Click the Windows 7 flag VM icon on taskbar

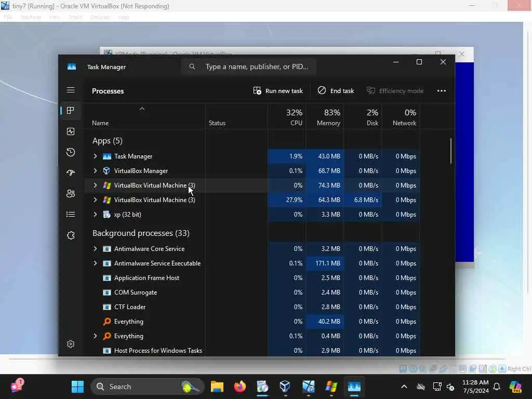click(x=331, y=387)
